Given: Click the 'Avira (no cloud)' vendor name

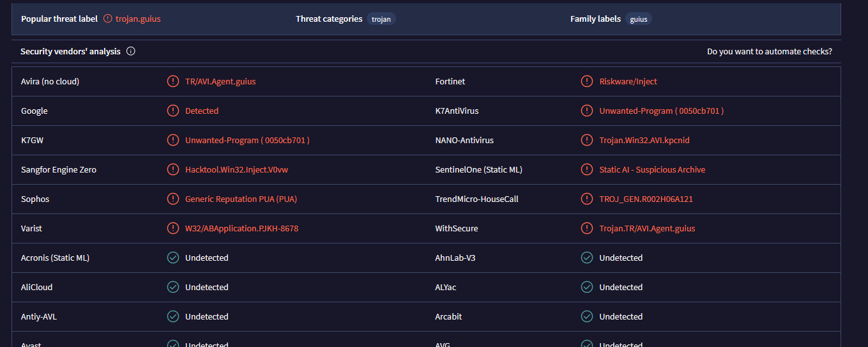Looking at the screenshot, I should pyautogui.click(x=50, y=81).
